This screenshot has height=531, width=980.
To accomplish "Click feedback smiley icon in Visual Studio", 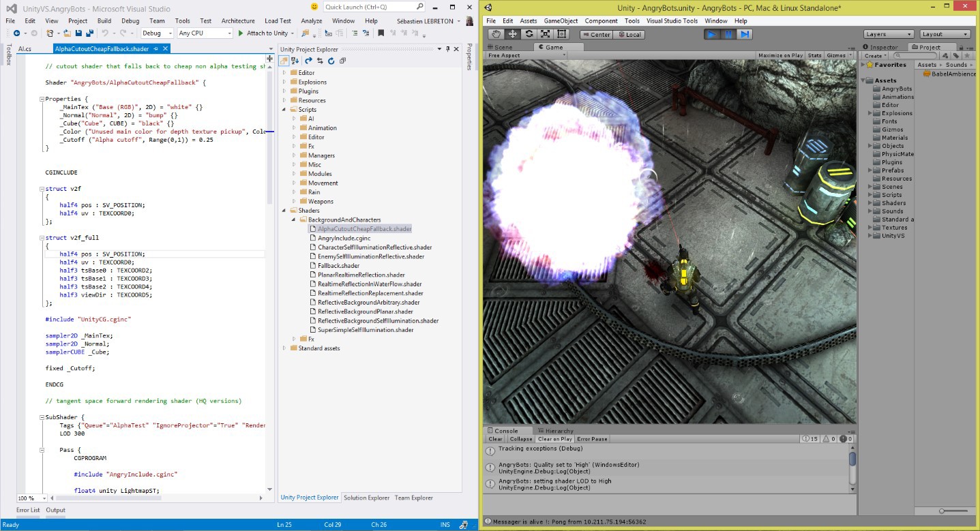I will [313, 6].
